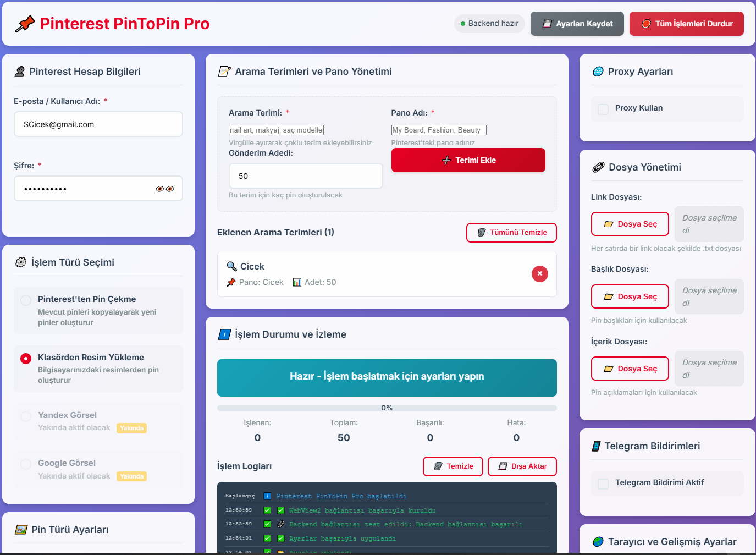Image resolution: width=756 pixels, height=555 pixels.
Task: Focus the Şifre password field
Action: (x=98, y=189)
